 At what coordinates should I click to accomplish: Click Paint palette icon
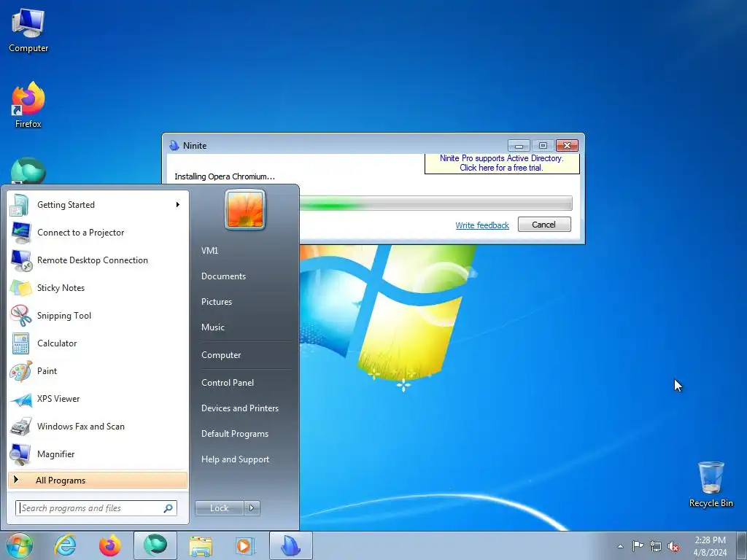(20, 371)
